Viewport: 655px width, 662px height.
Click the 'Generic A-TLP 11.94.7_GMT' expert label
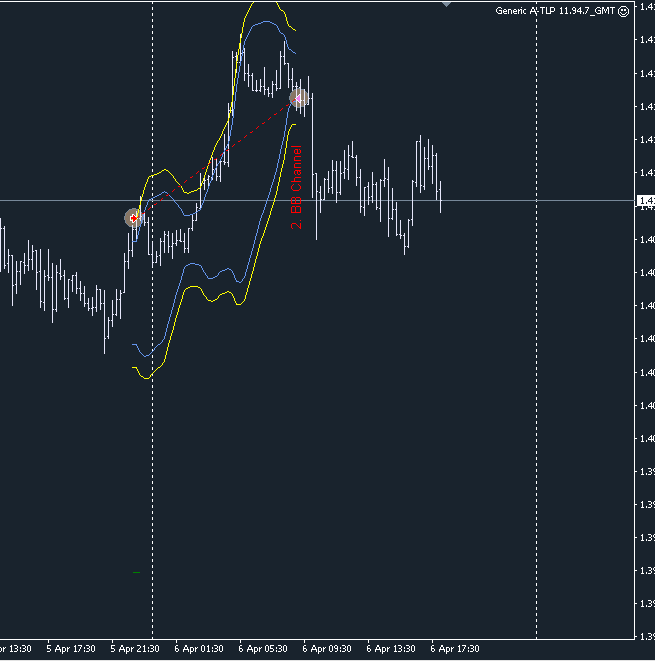[x=555, y=11]
